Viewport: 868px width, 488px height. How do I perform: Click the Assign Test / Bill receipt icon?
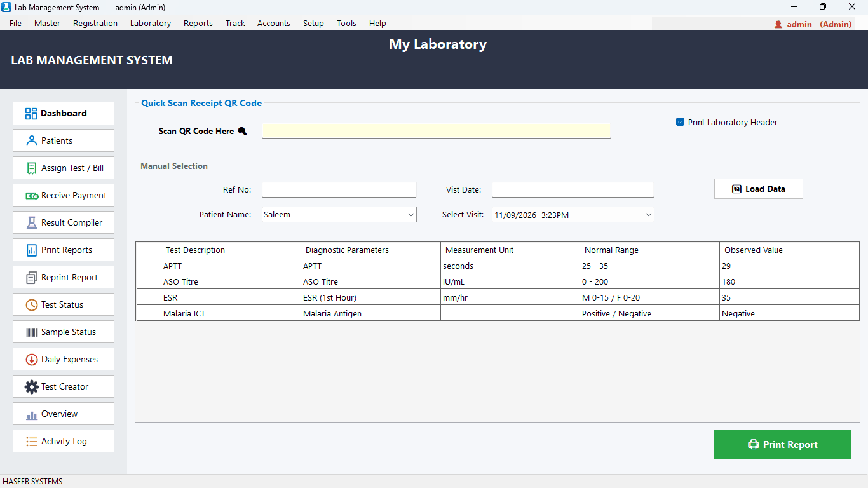tap(32, 168)
